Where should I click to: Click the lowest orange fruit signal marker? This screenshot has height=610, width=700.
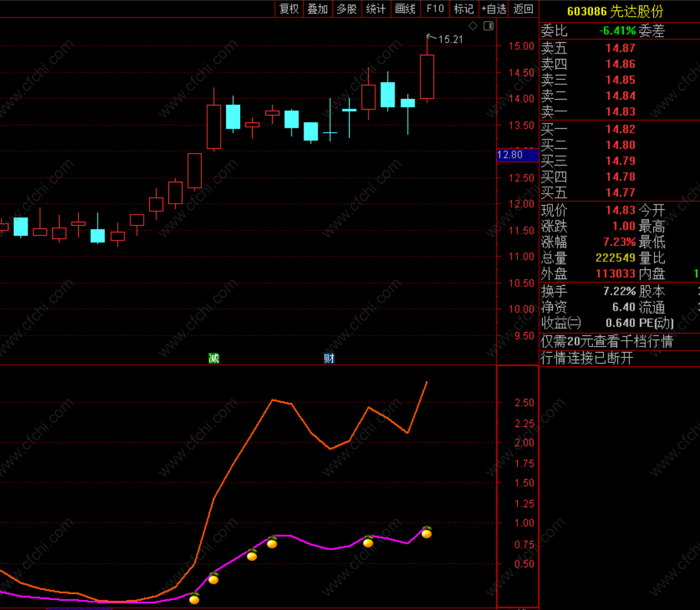[194, 599]
